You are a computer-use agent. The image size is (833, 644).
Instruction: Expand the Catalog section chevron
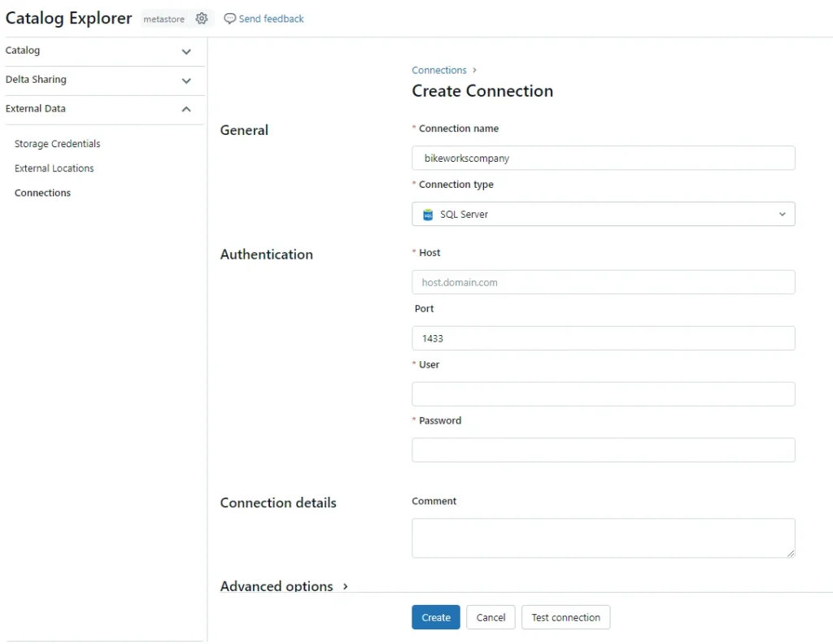coord(186,51)
